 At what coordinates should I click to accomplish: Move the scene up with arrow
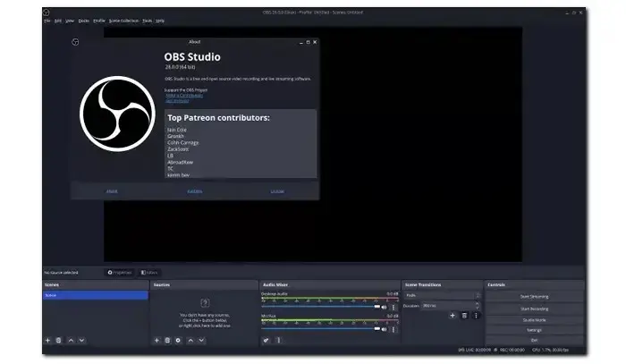point(72,340)
